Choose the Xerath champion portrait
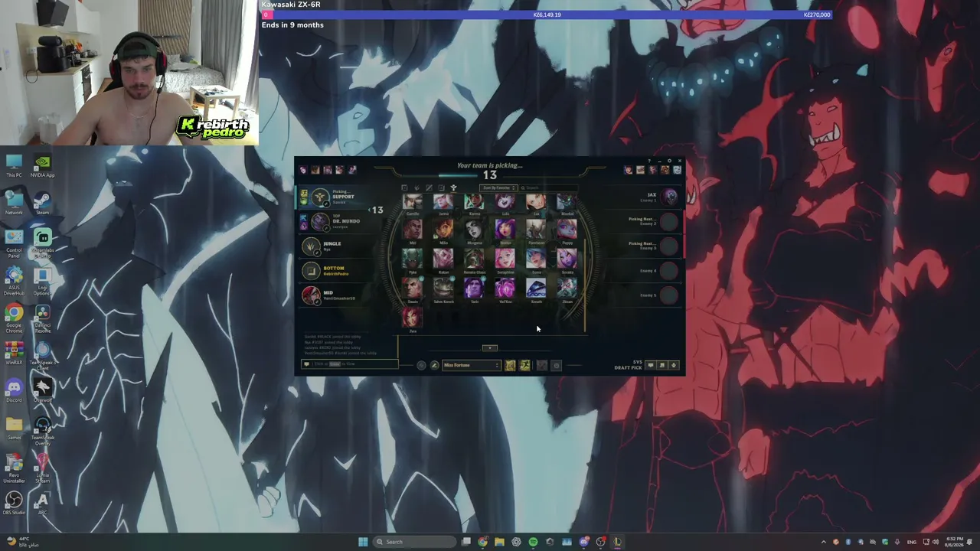Image resolution: width=980 pixels, height=551 pixels. pyautogui.click(x=536, y=288)
